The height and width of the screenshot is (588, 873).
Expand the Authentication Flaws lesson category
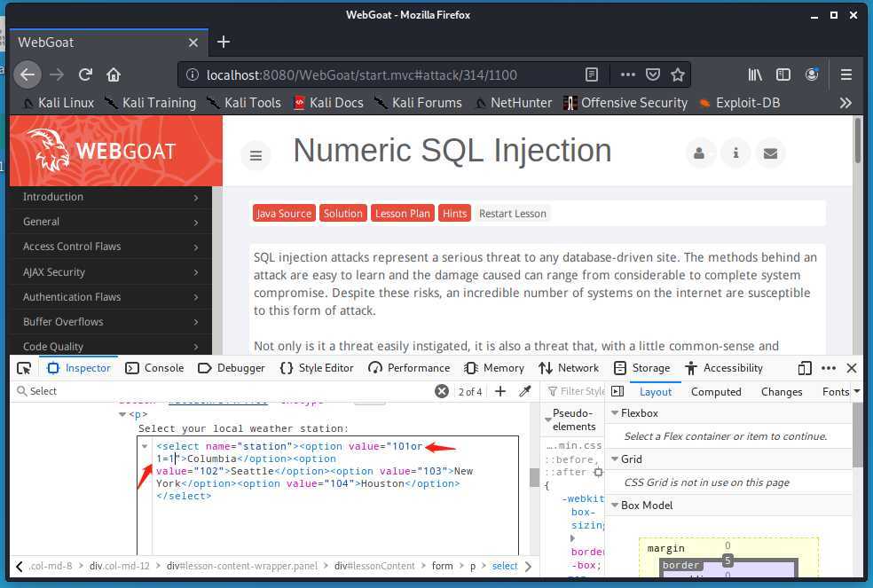pos(111,297)
